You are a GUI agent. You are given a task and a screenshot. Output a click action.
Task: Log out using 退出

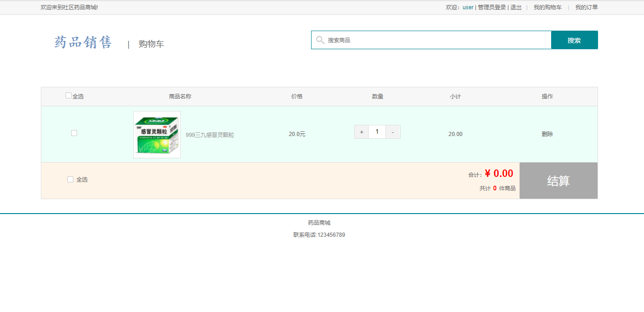515,7
